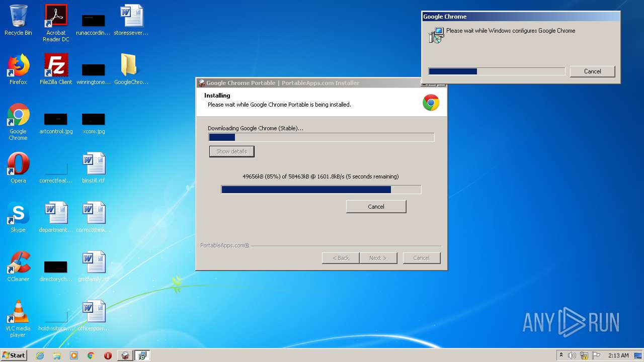
Task: Select the winringtone... desktop file
Action: 93,73
